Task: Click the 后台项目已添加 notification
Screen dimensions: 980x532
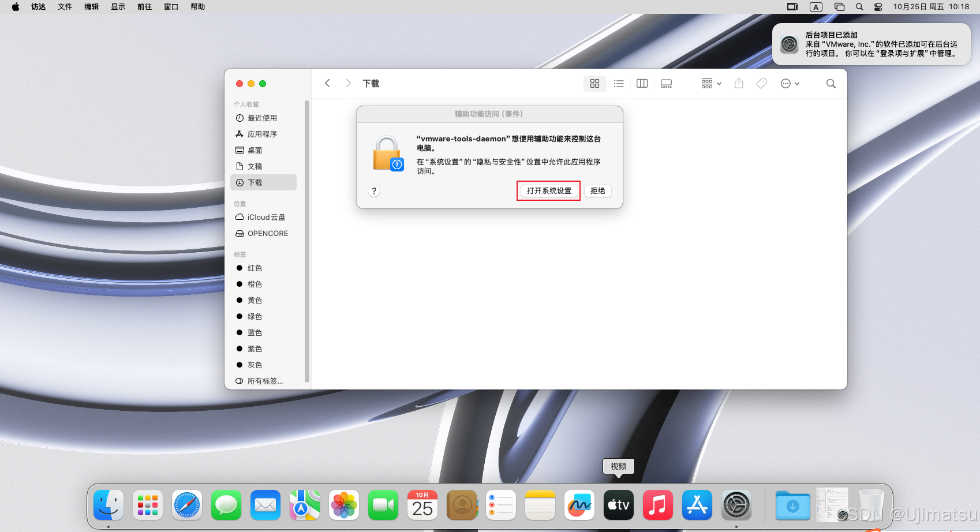Action: (871, 44)
